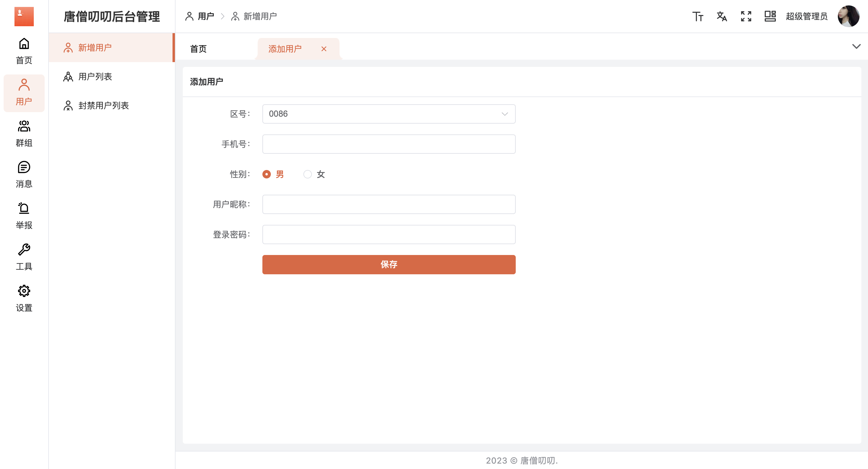Image resolution: width=868 pixels, height=469 pixels.
Task: Open the 工具 wrench tools icon
Action: click(24, 250)
